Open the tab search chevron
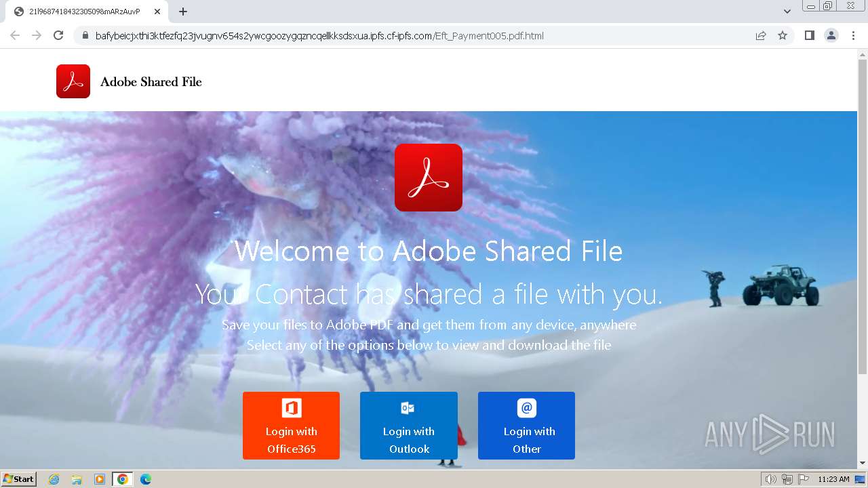The image size is (868, 488). click(x=787, y=12)
